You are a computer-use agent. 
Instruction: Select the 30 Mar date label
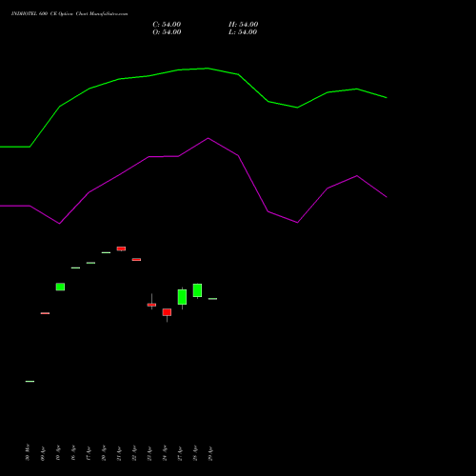click(x=28, y=452)
